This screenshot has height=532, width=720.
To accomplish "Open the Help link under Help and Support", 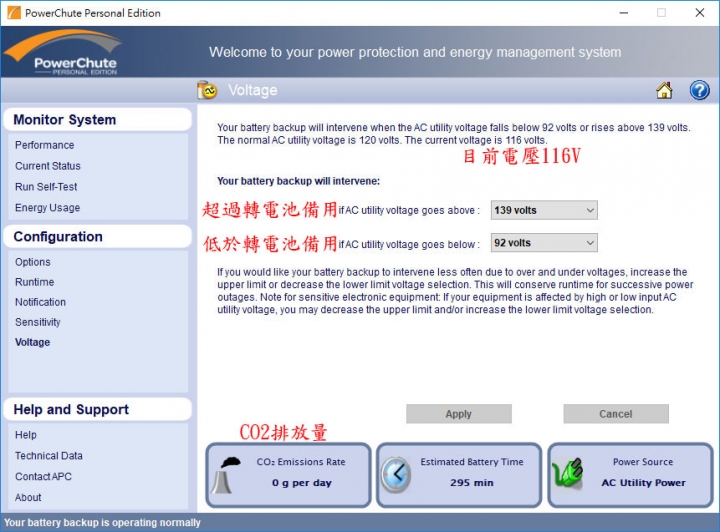I will tap(26, 435).
